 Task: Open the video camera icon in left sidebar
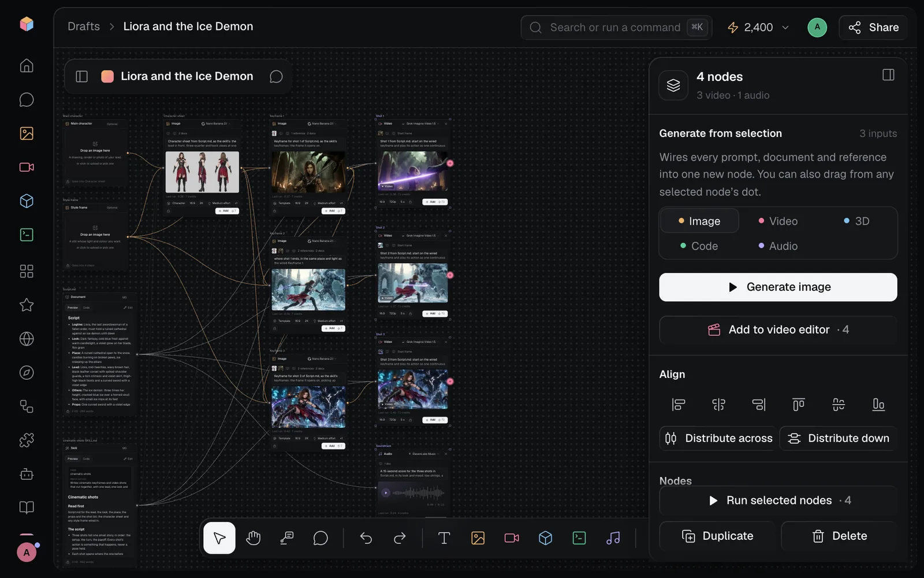(27, 167)
